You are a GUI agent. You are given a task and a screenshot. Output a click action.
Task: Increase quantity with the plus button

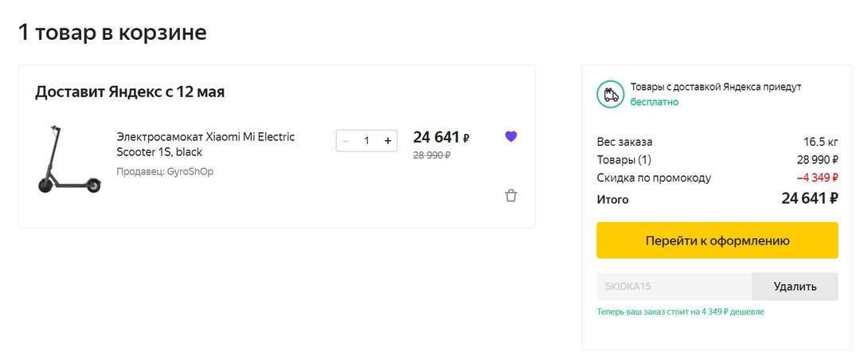tap(388, 141)
